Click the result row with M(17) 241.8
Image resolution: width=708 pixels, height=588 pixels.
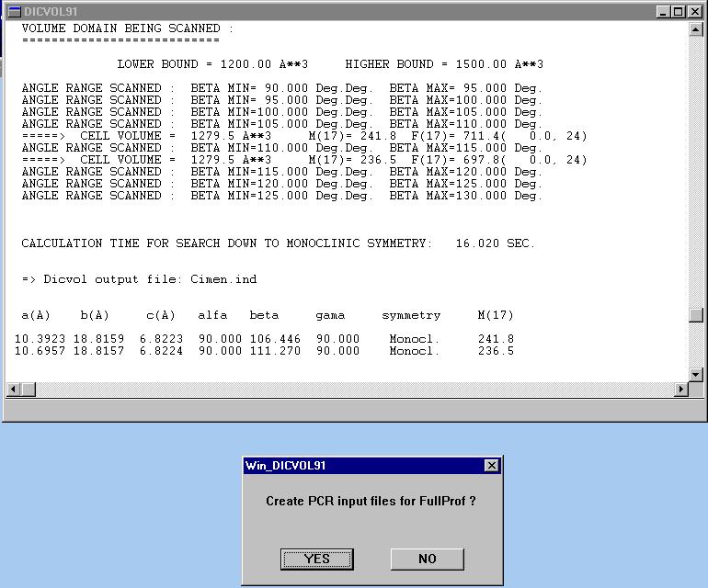(x=265, y=339)
